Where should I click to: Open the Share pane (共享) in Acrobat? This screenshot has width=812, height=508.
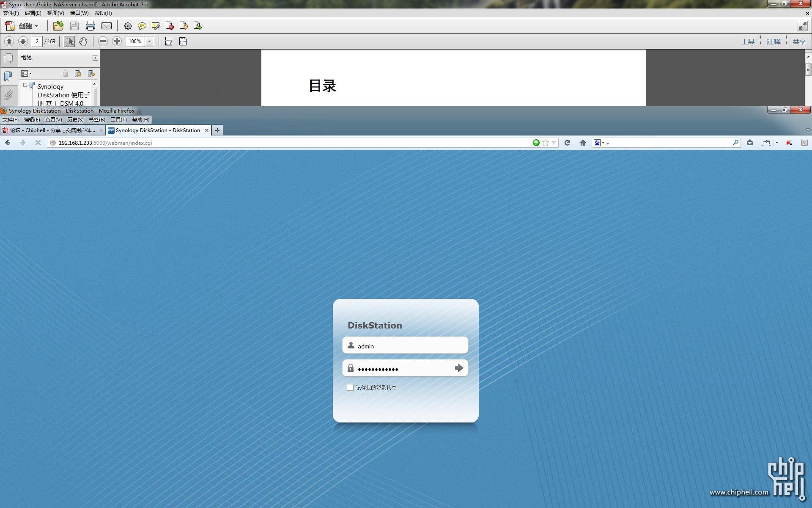pos(799,41)
